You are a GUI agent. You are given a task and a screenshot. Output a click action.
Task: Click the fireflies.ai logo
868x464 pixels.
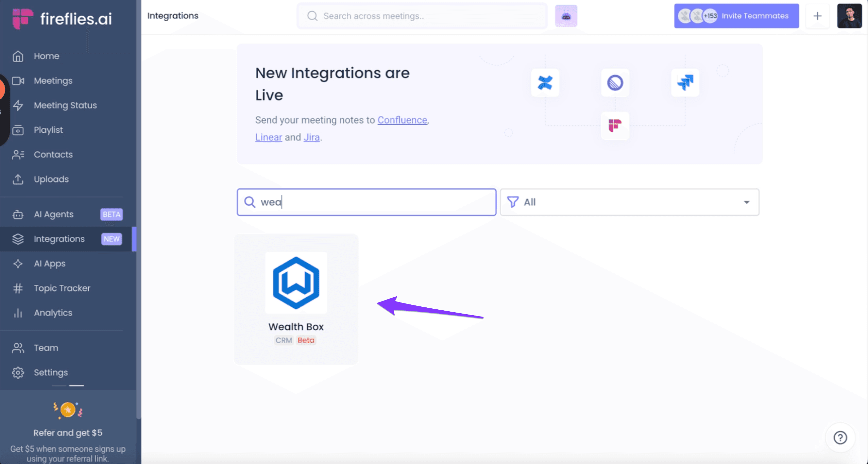click(62, 18)
